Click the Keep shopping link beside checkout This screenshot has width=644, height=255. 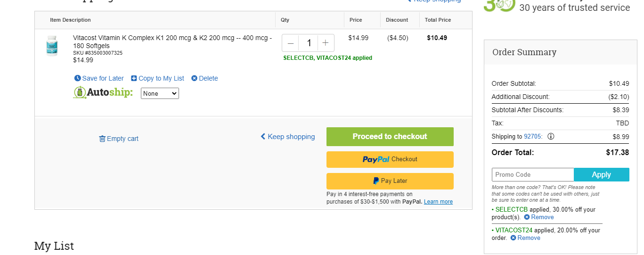(288, 137)
